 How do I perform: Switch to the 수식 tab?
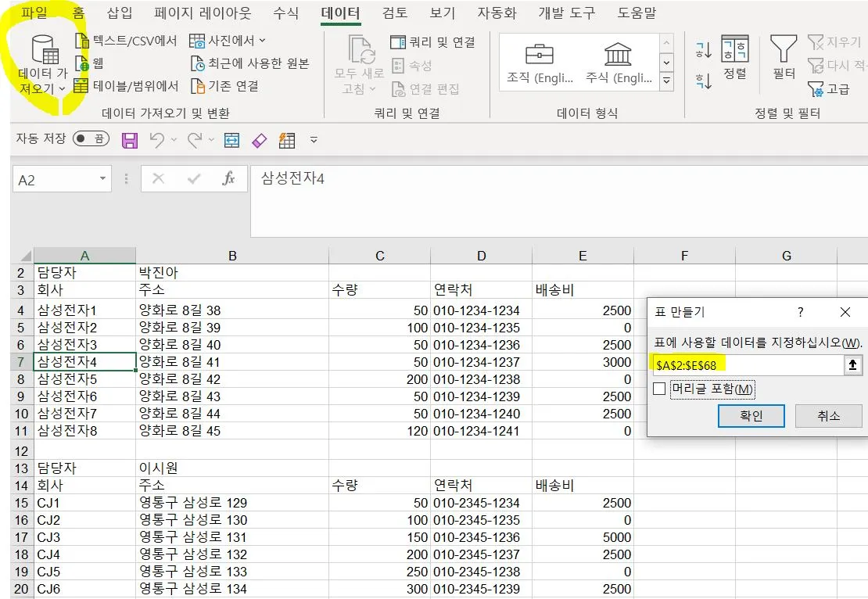pos(286,13)
